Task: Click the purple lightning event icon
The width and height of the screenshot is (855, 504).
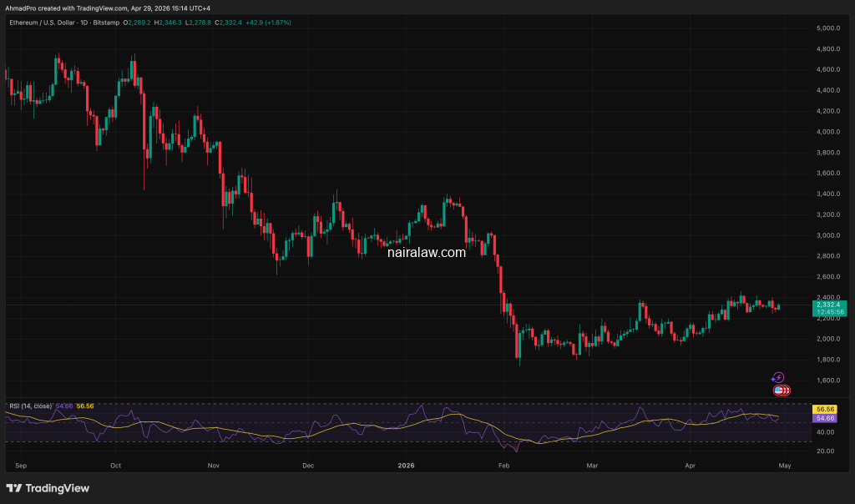Action: (778, 378)
